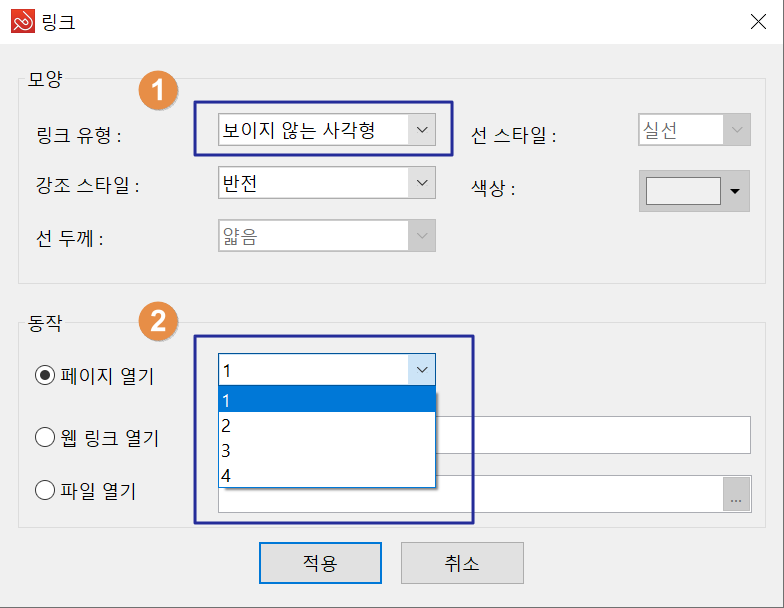This screenshot has width=784, height=608.
Task: Click the 적용 button
Action: tap(320, 563)
